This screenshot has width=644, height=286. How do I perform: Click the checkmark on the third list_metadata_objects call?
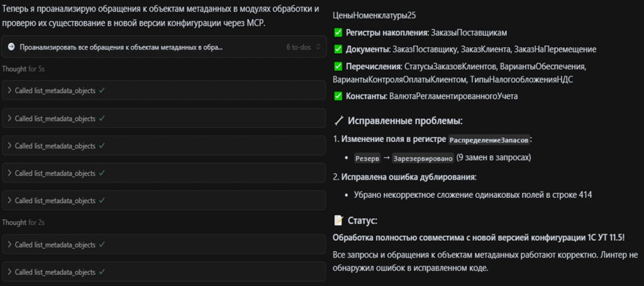pyautogui.click(x=101, y=146)
